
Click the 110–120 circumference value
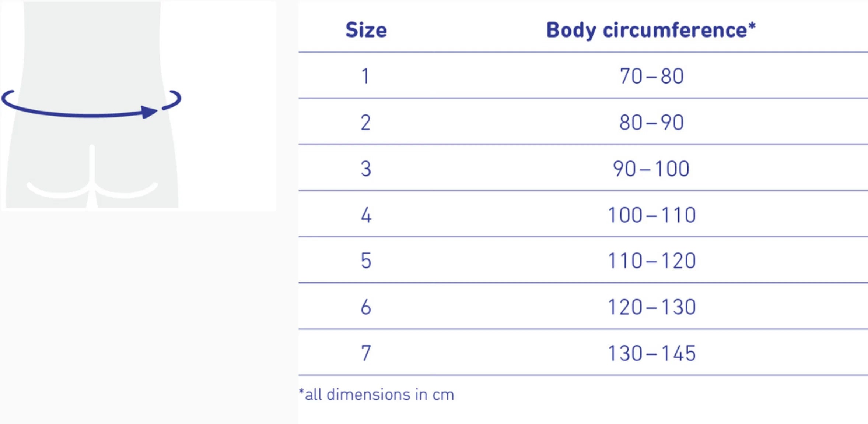652,261
